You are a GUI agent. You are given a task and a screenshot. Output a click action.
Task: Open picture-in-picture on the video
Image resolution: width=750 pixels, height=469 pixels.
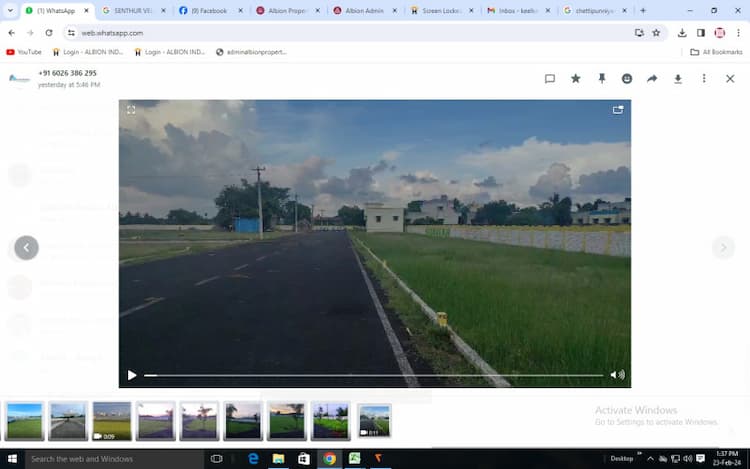coord(618,110)
